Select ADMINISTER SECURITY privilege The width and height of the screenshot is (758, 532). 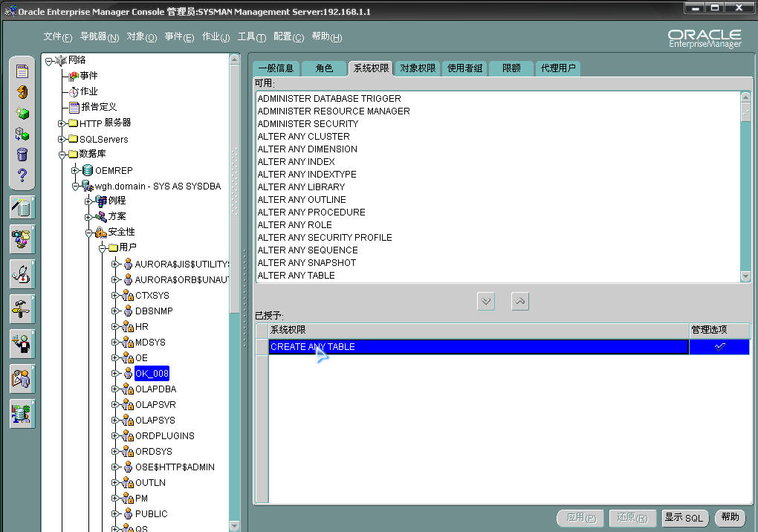pos(308,123)
